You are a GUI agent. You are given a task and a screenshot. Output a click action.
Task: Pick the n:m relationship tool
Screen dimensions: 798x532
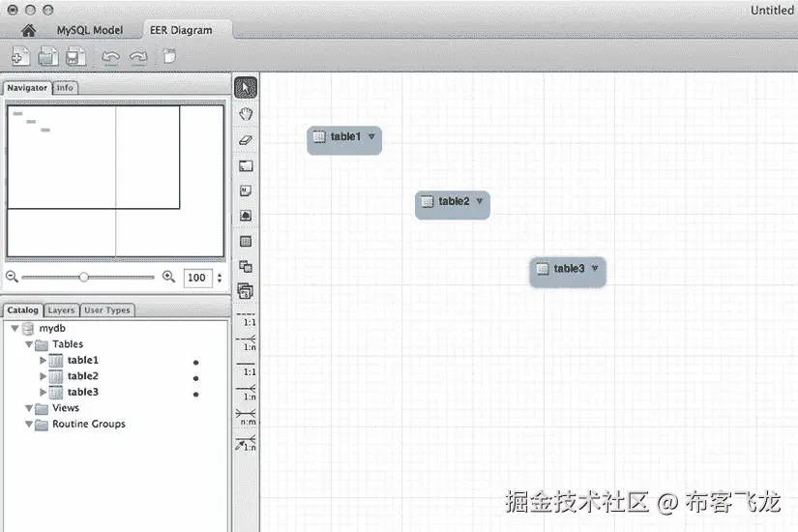[246, 418]
